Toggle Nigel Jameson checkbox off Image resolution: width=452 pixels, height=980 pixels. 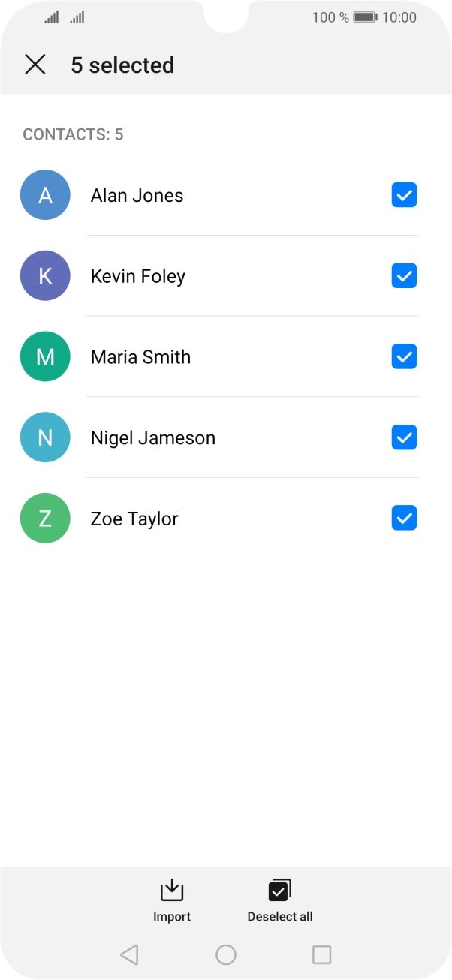pyautogui.click(x=404, y=437)
